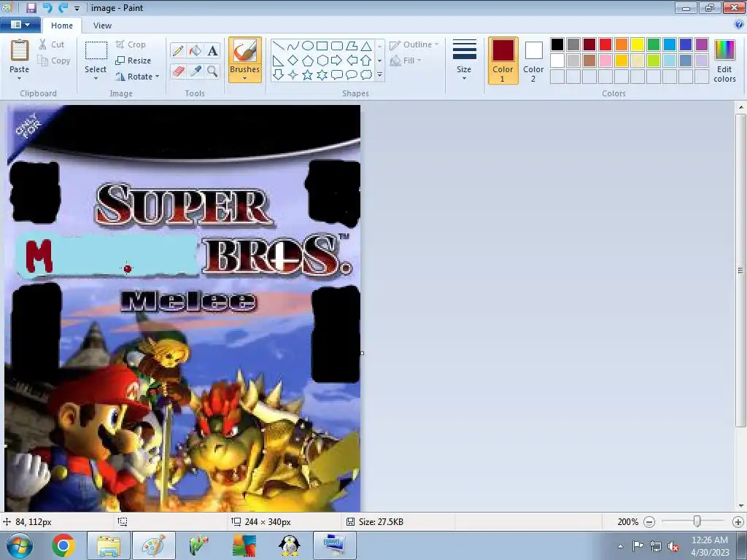Viewport: 747px width, 560px height.
Task: Select the Magnifier tool
Action: (x=212, y=71)
